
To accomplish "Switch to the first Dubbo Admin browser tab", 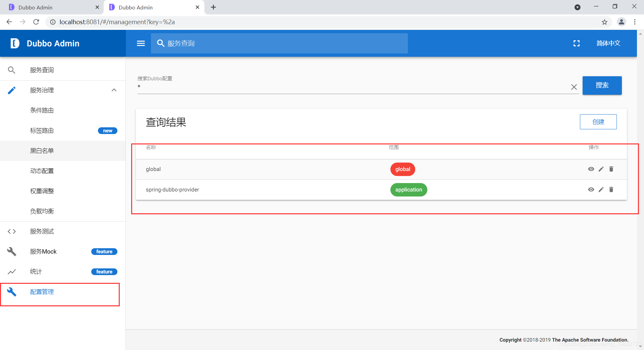I will pyautogui.click(x=52, y=7).
